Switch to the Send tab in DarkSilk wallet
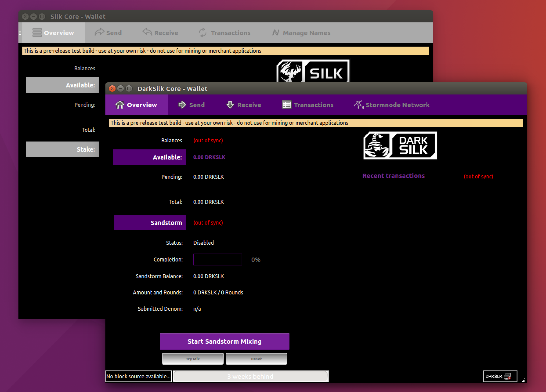The height and width of the screenshot is (392, 546). (191, 105)
